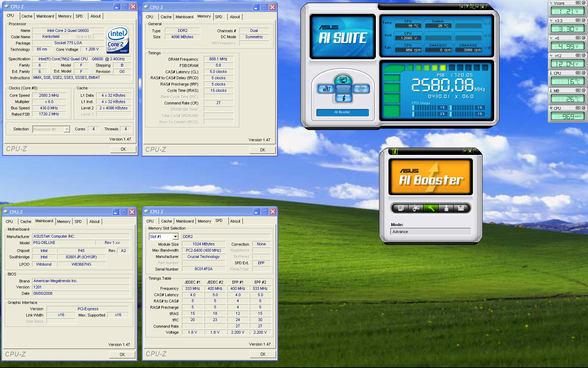Open the CPU tab in the Mainboard CPU-Z window
588x368 pixels.
pyautogui.click(x=9, y=222)
